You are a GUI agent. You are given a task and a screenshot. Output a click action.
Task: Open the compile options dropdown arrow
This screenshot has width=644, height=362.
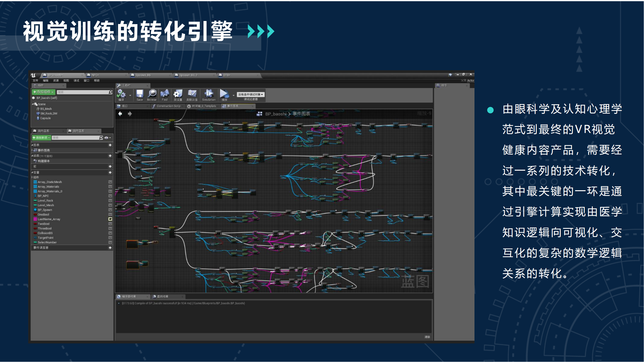(x=130, y=95)
